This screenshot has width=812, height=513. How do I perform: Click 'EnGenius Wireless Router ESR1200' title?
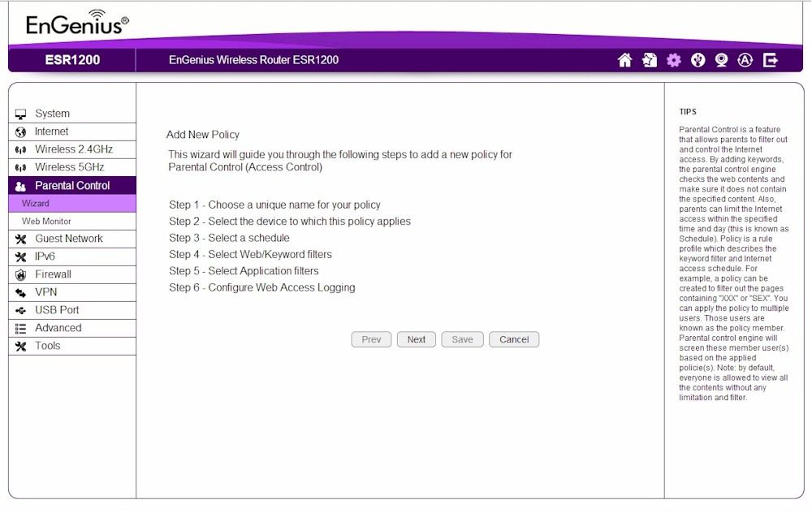pyautogui.click(x=253, y=60)
